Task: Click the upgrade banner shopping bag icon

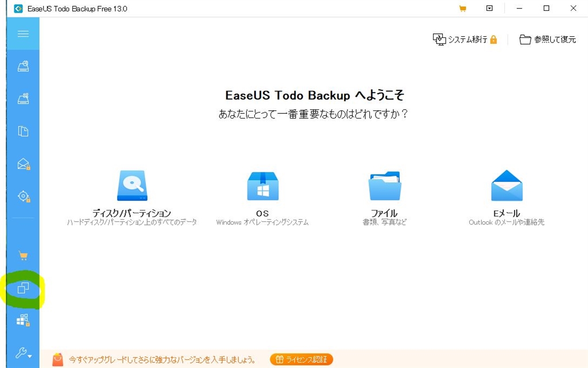Action: (x=58, y=359)
